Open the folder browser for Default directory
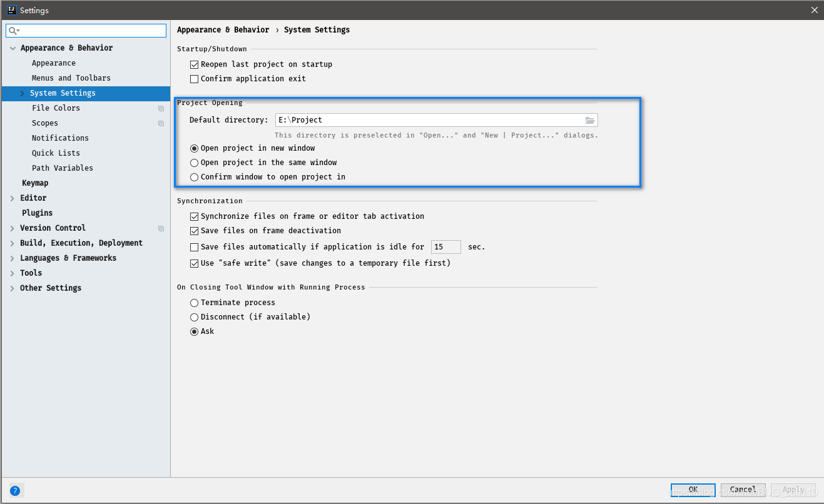Viewport: 824px width, 504px height. (x=589, y=119)
